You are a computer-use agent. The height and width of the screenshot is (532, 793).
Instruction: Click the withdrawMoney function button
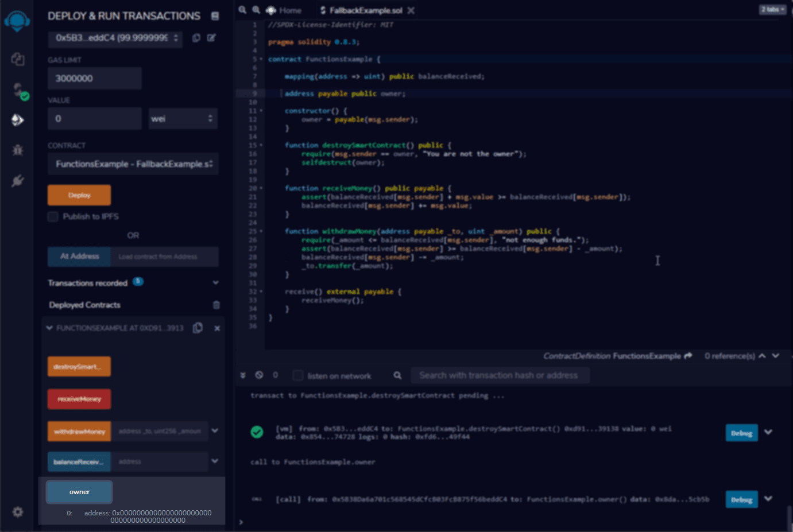pyautogui.click(x=79, y=432)
